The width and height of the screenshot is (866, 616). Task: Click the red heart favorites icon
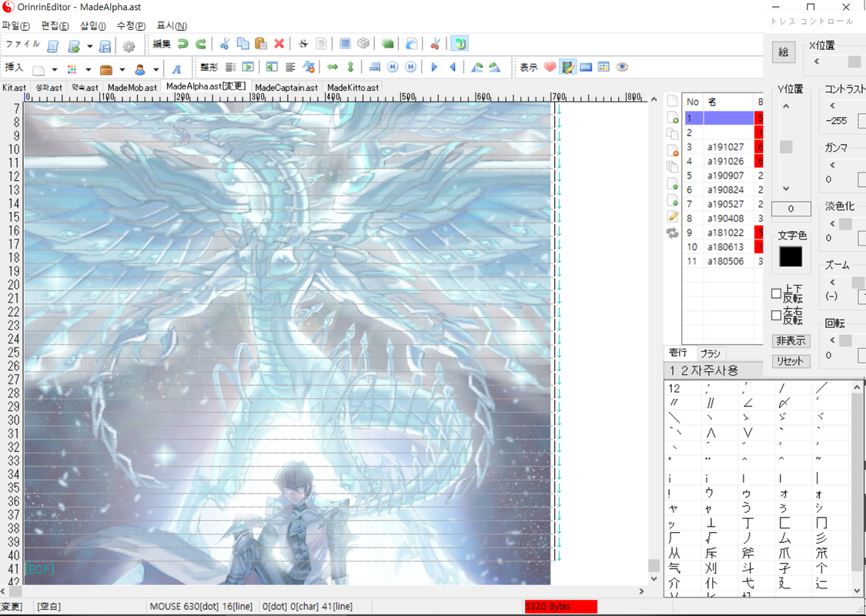[550, 67]
